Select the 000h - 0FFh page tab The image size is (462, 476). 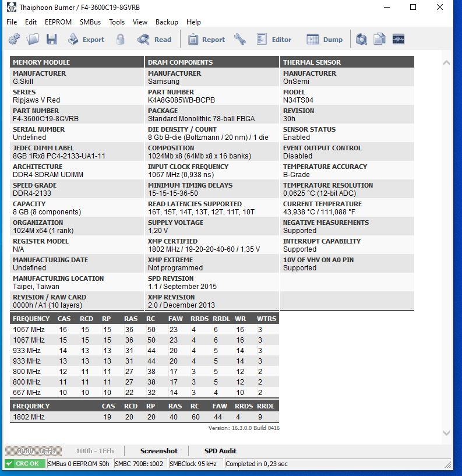(34, 451)
